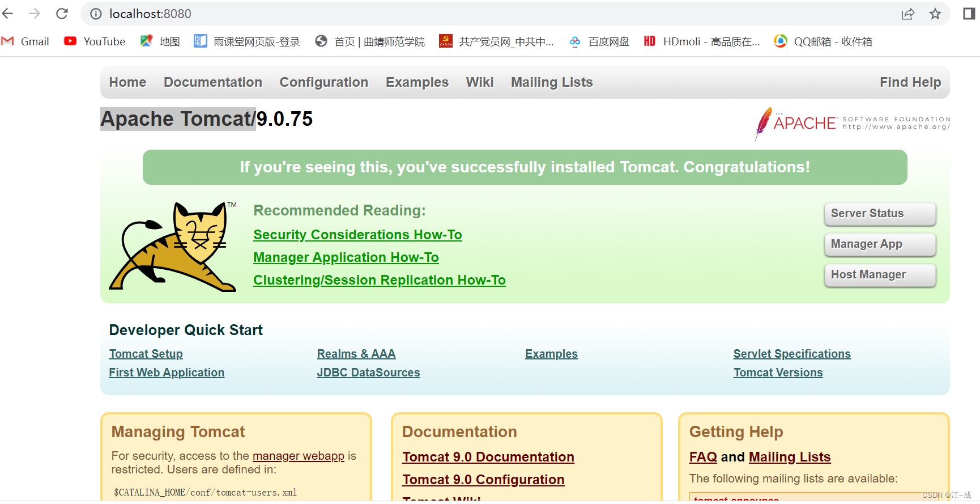Open Tomcat 9.0 Documentation link
The height and width of the screenshot is (504, 980).
(488, 457)
